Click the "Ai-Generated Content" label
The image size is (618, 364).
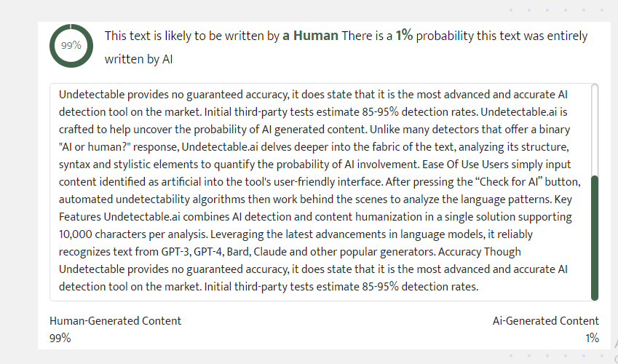545,320
